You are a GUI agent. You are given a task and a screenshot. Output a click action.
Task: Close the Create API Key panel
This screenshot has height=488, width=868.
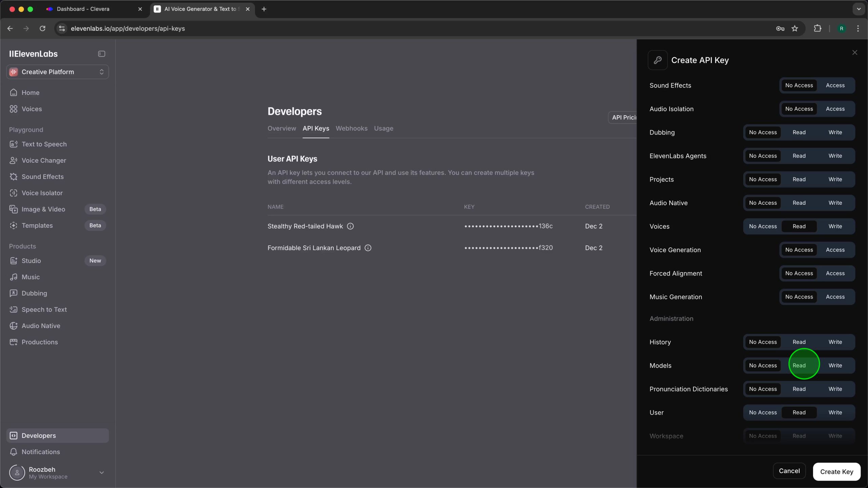(x=855, y=53)
